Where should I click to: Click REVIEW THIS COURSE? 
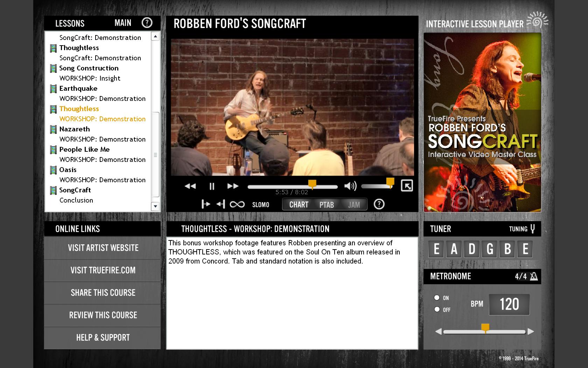coord(103,315)
